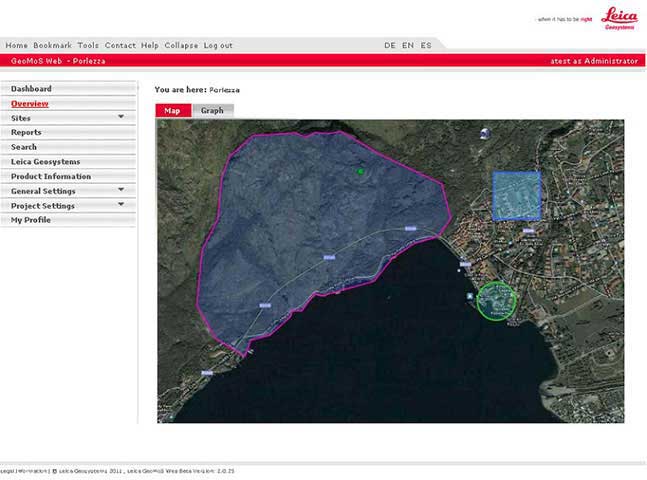647x480 pixels.
Task: Open Reports in the sidebar
Action: pos(68,132)
